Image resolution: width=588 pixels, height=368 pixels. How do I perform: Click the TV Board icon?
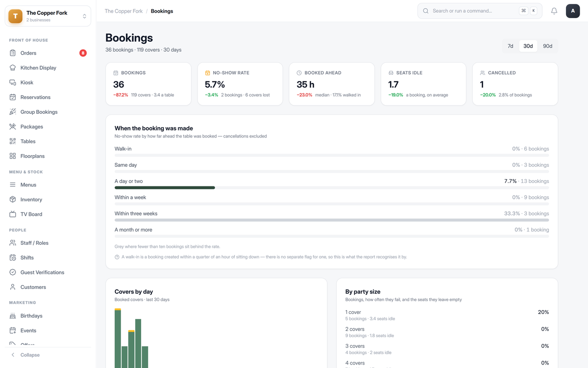pos(13,214)
